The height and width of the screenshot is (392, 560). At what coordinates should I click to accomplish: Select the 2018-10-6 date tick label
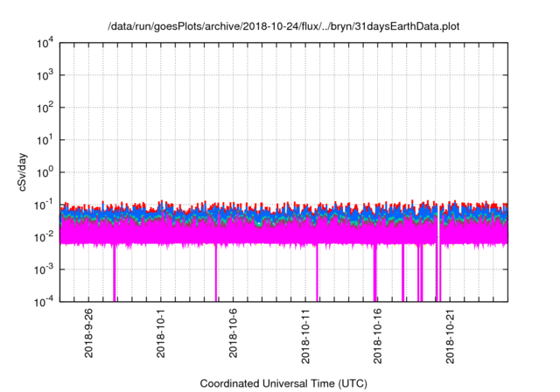(234, 332)
